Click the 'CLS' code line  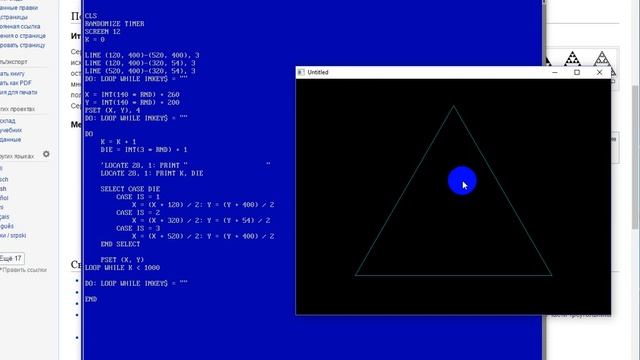click(91, 16)
